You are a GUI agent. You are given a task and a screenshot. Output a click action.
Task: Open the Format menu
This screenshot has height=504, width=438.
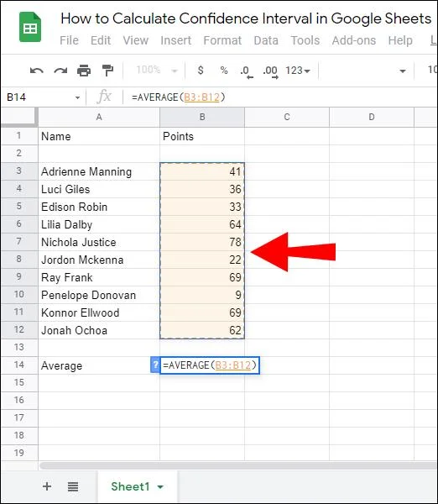click(222, 40)
